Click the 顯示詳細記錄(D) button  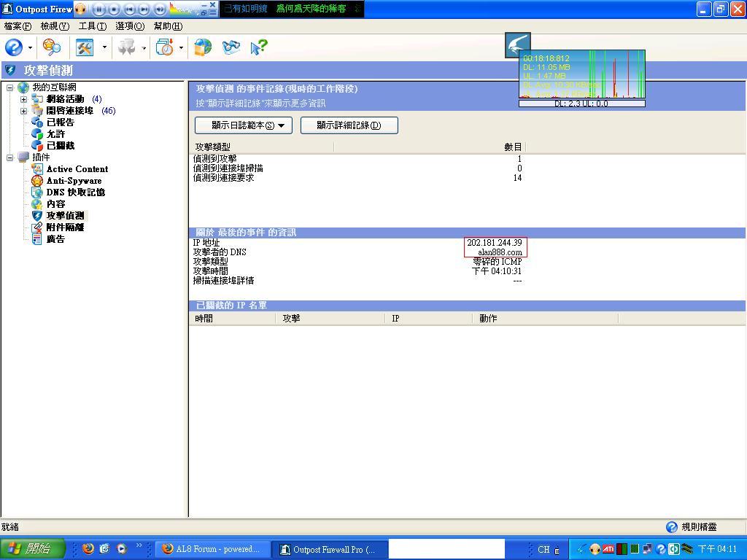coord(349,125)
